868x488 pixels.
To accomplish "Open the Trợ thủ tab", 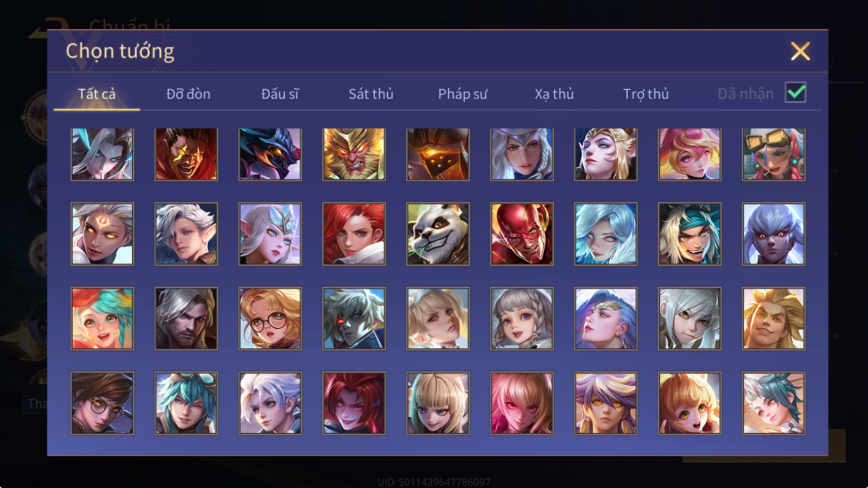I will 646,94.
